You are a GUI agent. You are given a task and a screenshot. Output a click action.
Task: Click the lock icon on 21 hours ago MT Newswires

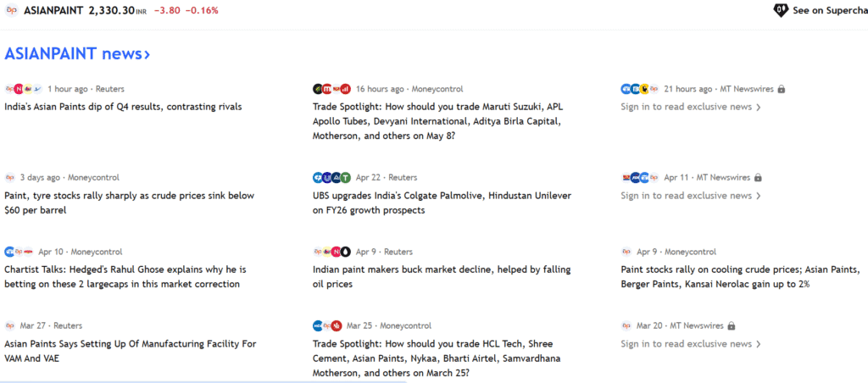coord(781,89)
